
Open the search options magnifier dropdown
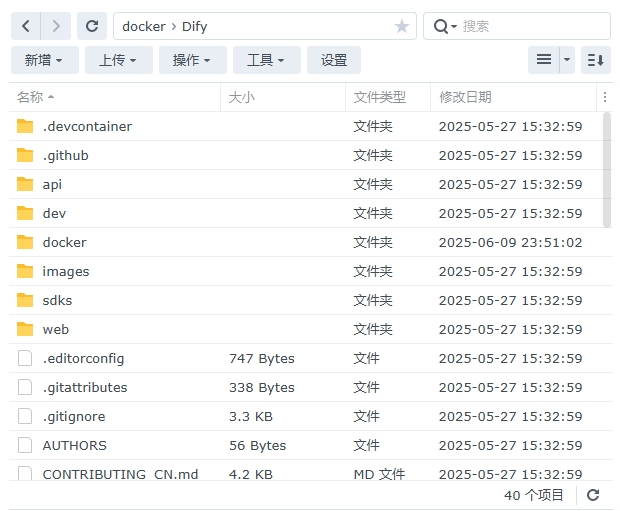(x=445, y=26)
